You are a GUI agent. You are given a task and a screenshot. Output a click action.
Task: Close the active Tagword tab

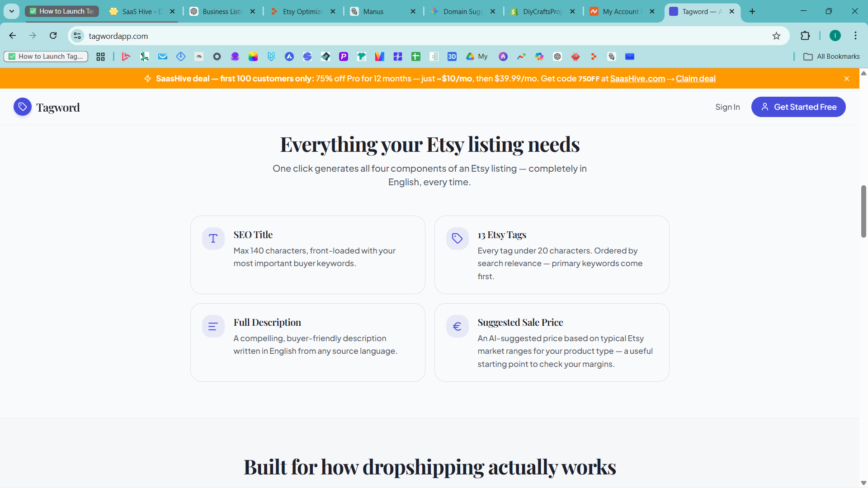pyautogui.click(x=732, y=11)
